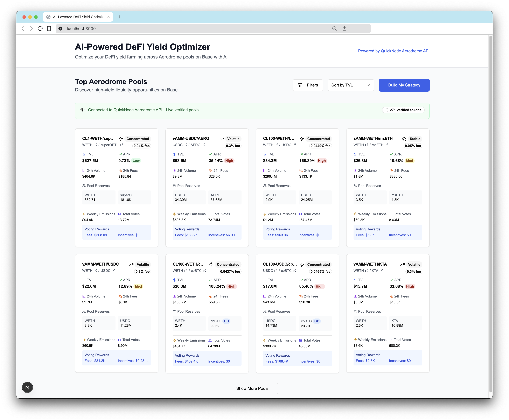Click the bookmark icon in toolbar
This screenshot has height=420, width=509.
coord(49,29)
